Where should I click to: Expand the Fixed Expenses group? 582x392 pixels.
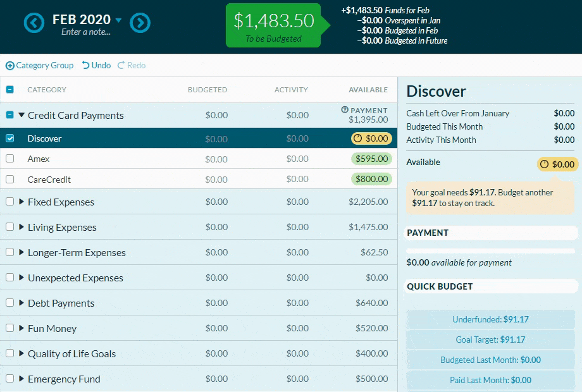click(x=22, y=202)
